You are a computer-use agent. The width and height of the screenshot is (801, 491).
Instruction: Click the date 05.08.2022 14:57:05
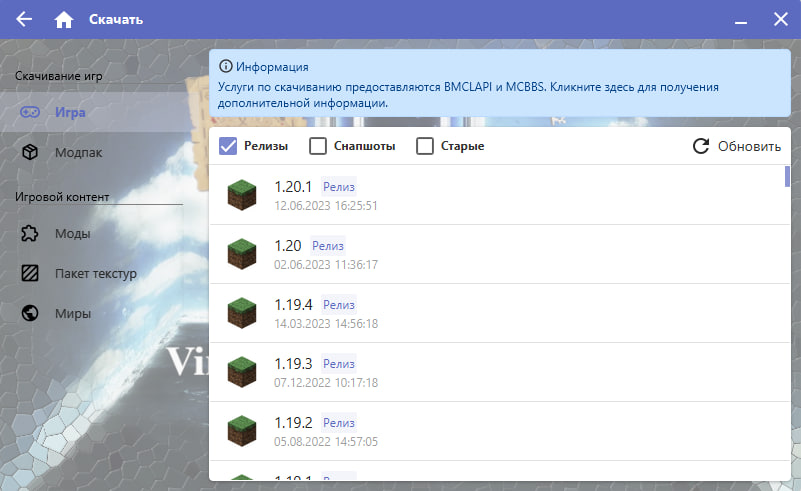tap(326, 442)
